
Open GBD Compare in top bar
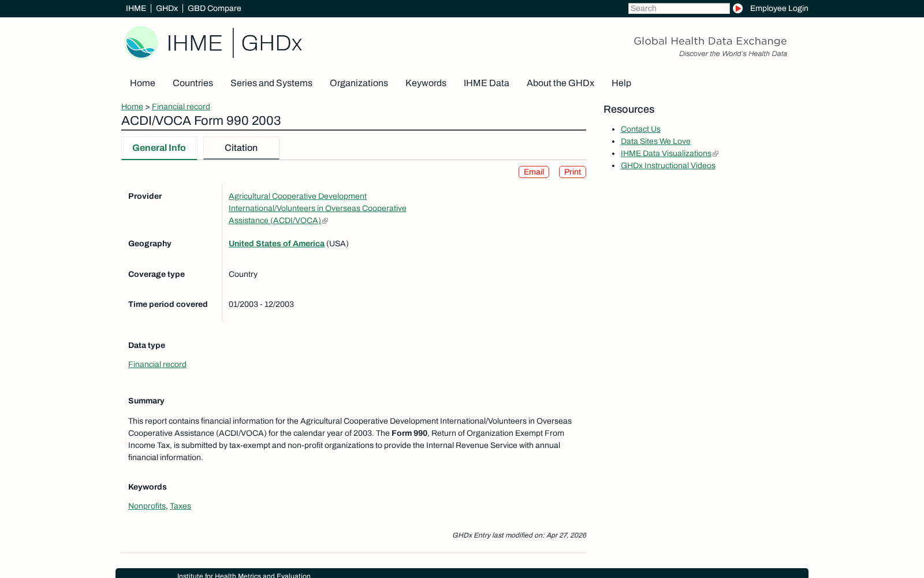(214, 8)
